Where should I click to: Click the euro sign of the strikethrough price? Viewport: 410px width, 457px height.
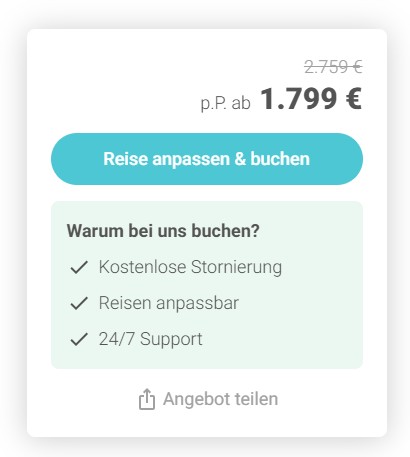click(x=358, y=67)
